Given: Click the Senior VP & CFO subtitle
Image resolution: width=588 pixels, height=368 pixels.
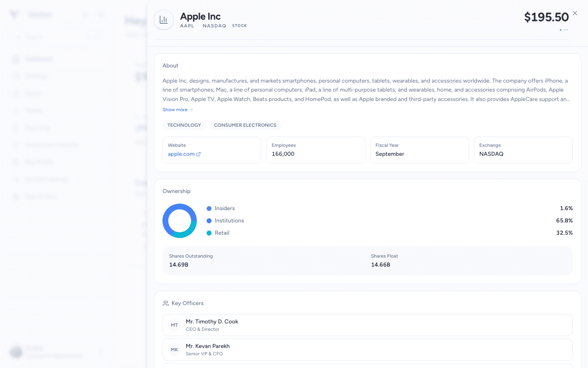Looking at the screenshot, I should 204,354.
